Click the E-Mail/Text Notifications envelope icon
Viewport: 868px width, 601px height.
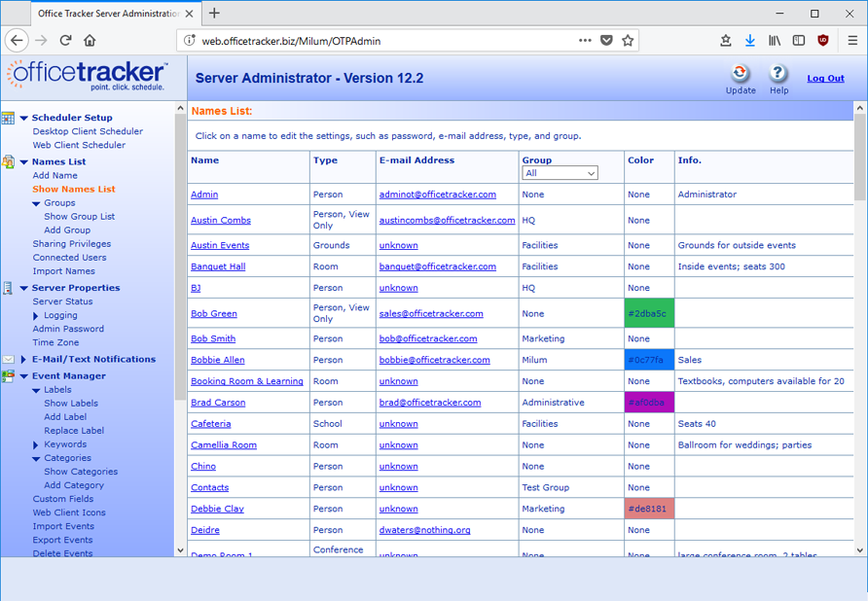point(9,360)
